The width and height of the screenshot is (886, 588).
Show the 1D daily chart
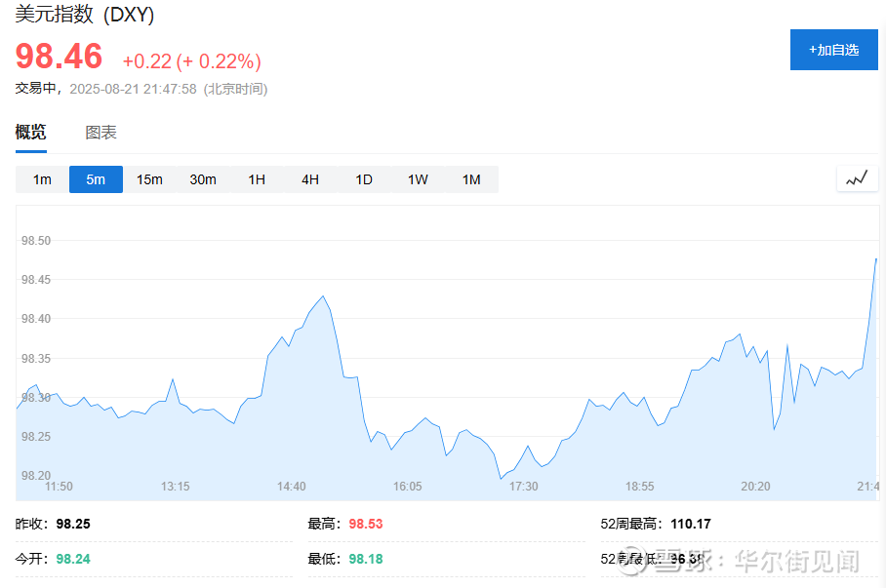[x=364, y=179]
